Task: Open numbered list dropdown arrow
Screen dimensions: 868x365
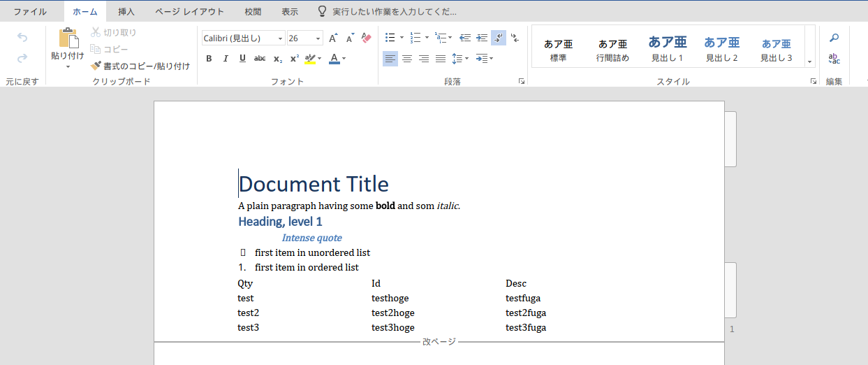Action: (x=427, y=38)
